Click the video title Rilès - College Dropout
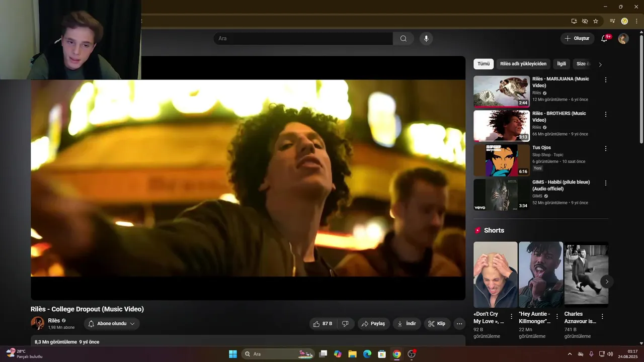 pyautogui.click(x=87, y=309)
